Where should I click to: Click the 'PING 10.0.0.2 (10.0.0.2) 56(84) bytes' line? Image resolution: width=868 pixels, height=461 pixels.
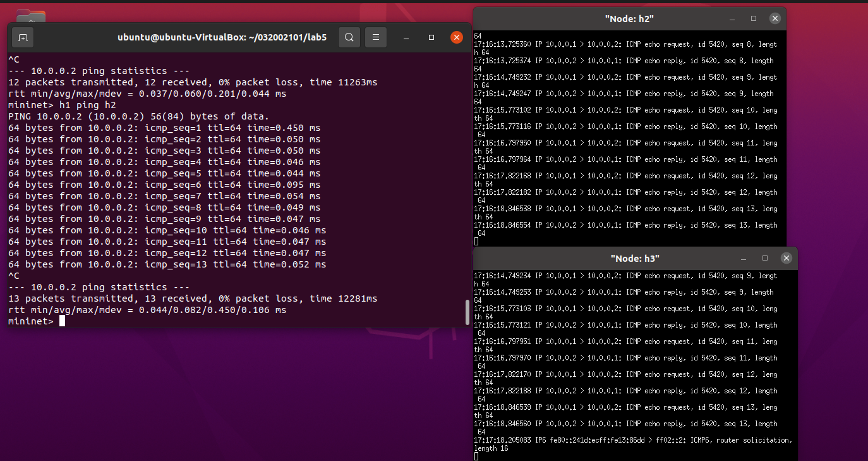[x=139, y=116]
